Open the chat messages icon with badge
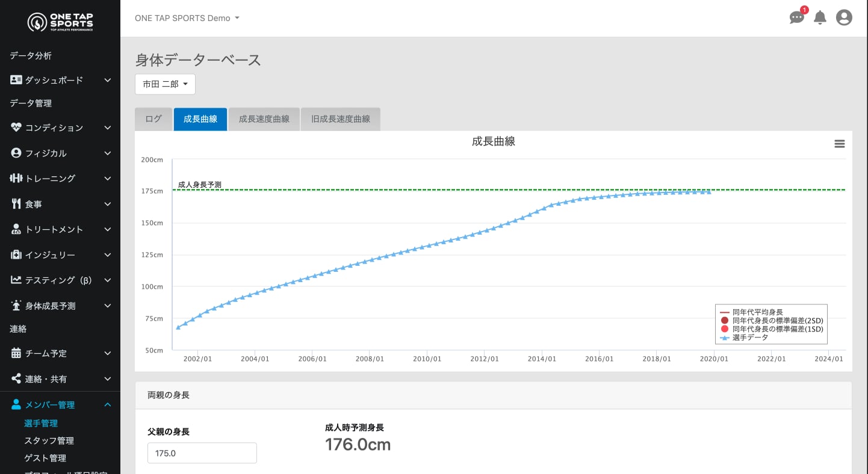Viewport: 868px width, 474px height. [796, 17]
